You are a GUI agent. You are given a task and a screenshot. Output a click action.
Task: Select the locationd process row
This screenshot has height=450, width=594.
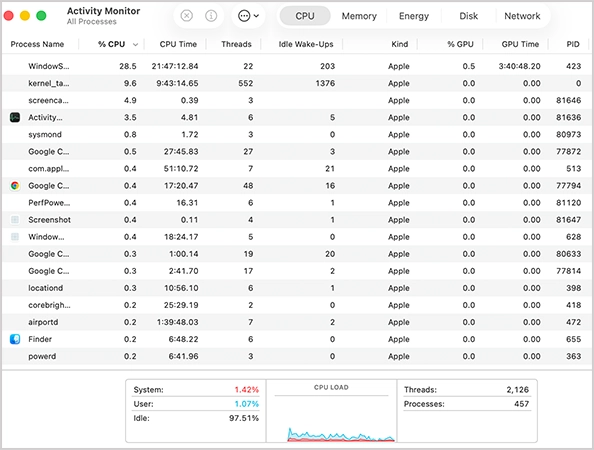tap(297, 288)
